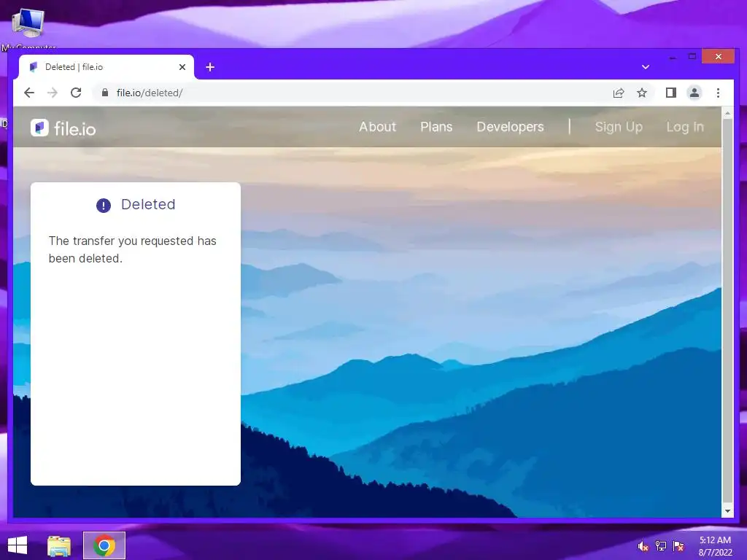This screenshot has width=747, height=560.
Task: Click the page vertical scrollbar
Action: tap(727, 312)
